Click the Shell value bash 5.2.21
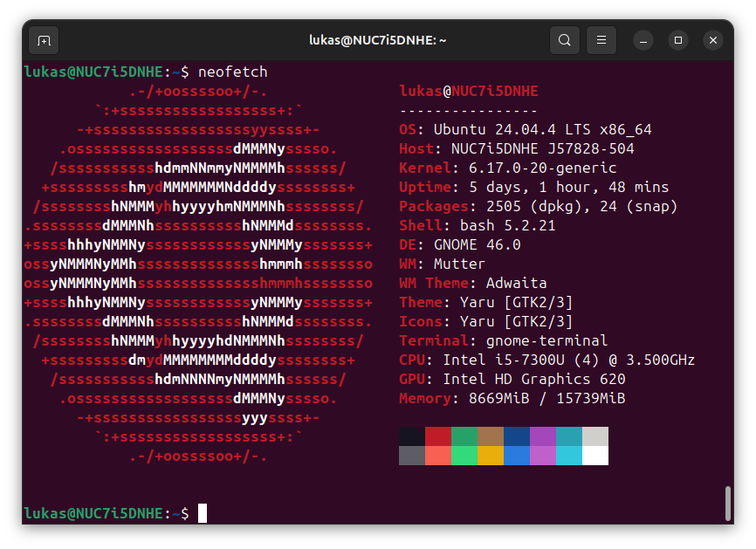The width and height of the screenshot is (756, 549). pos(508,225)
